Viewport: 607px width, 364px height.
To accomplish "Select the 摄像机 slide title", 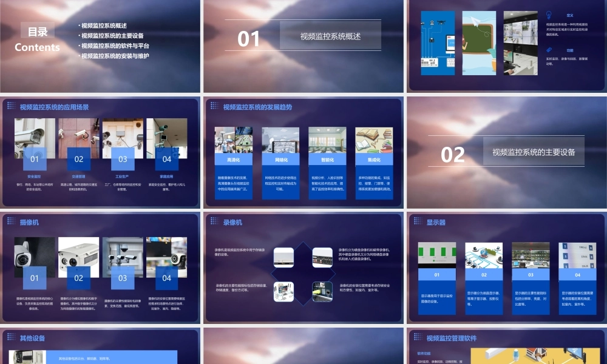I will click(29, 223).
